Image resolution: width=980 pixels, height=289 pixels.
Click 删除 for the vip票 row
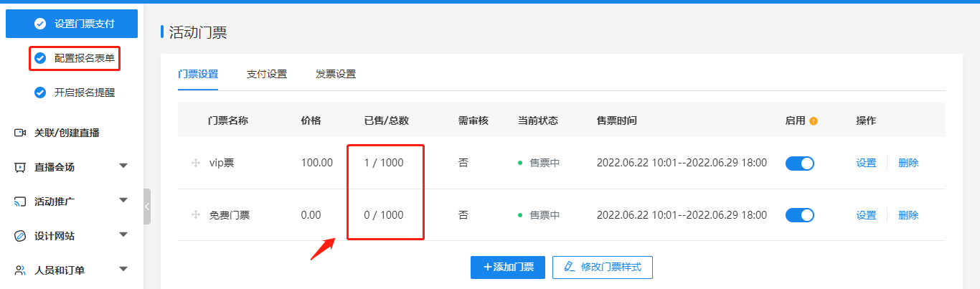pos(908,163)
